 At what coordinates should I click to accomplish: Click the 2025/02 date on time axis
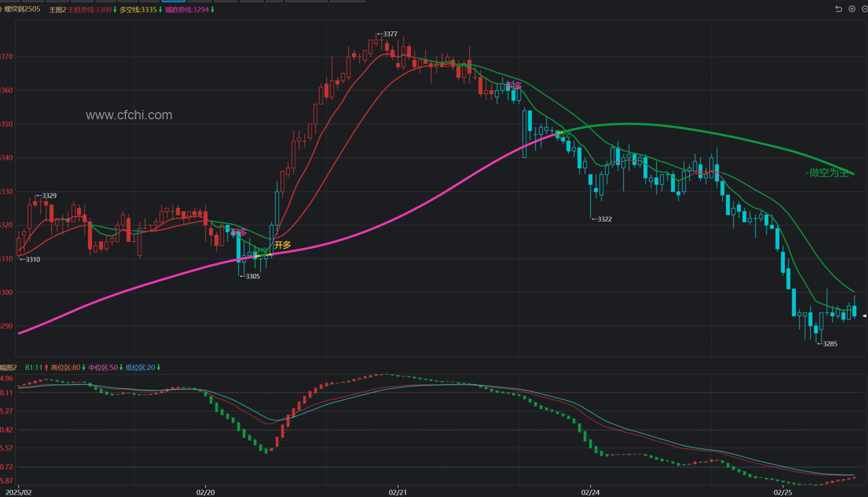(19, 492)
